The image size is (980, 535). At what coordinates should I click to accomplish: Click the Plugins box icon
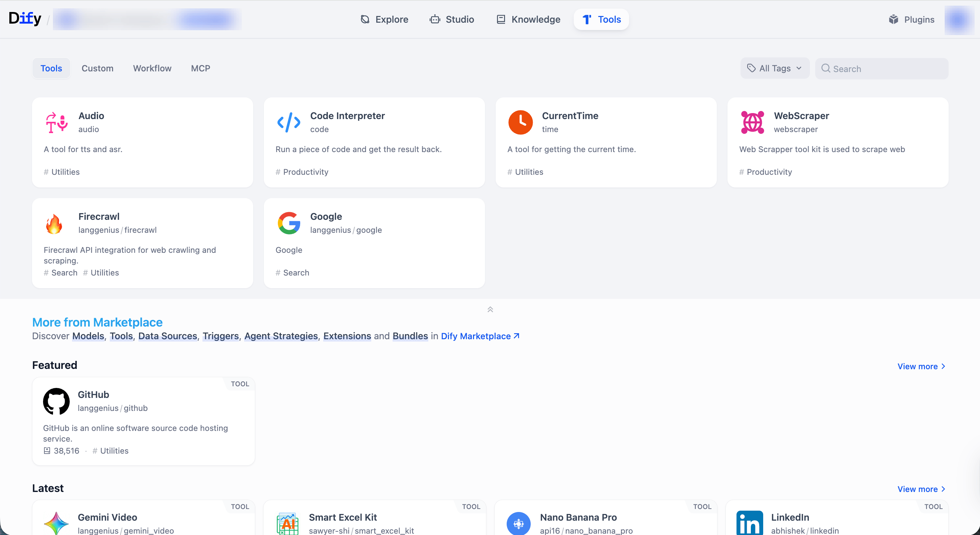[x=894, y=19]
